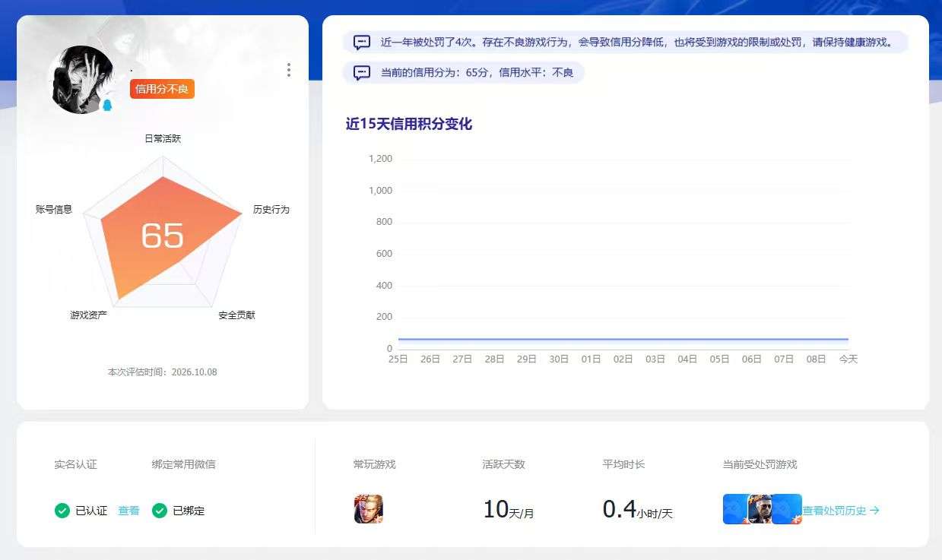Click the speech bubble icon beside 当前的信用分为
The image size is (942, 560).
point(362,73)
